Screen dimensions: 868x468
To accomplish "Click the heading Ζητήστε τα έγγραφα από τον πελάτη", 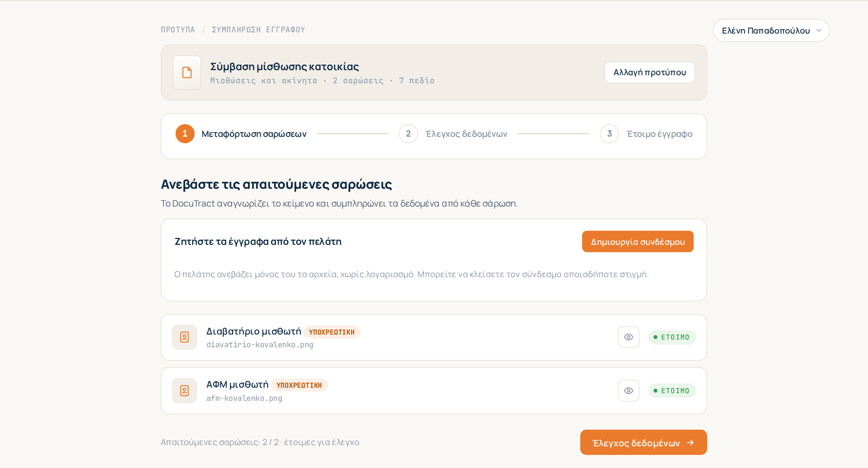I will pos(258,241).
